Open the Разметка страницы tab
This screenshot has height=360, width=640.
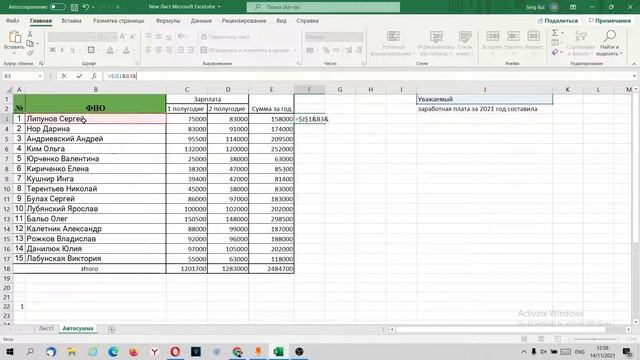[x=118, y=20]
